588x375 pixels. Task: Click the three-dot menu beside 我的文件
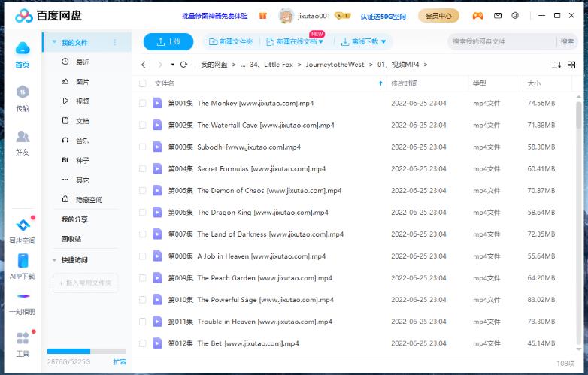point(115,42)
